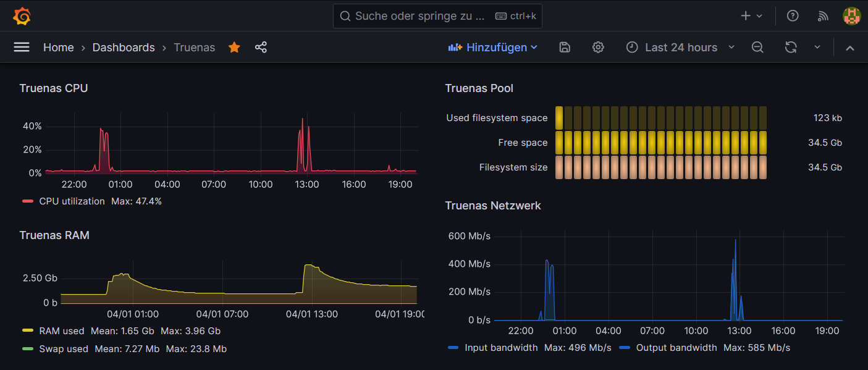868x370 pixels.
Task: Go to Dashboards breadcrumb
Action: pos(124,48)
